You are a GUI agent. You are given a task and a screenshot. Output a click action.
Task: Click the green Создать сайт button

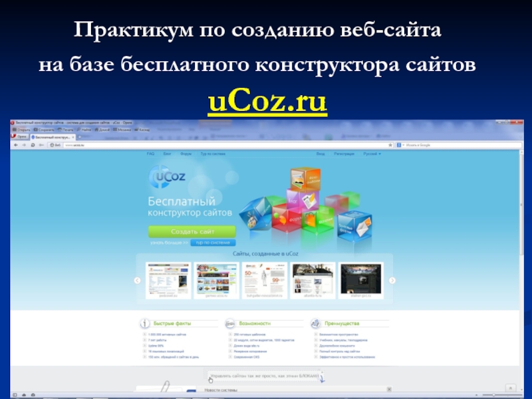pos(192,231)
